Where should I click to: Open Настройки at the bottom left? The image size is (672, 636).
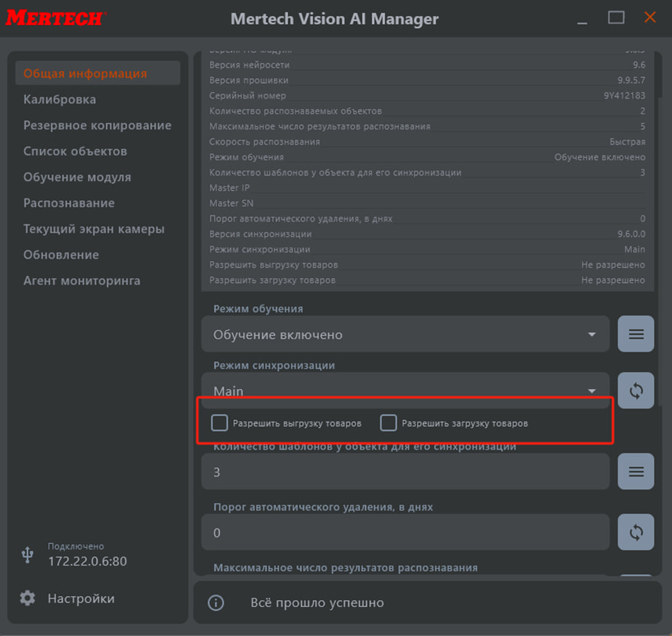(x=81, y=599)
